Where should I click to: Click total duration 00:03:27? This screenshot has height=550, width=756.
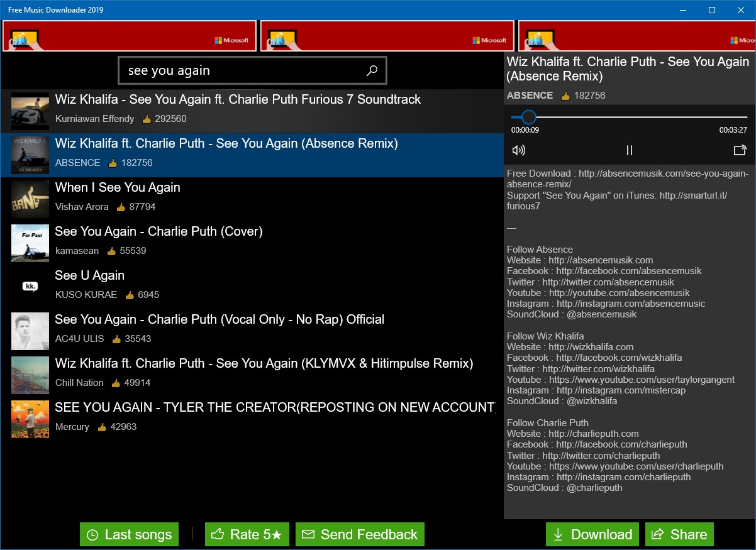733,130
